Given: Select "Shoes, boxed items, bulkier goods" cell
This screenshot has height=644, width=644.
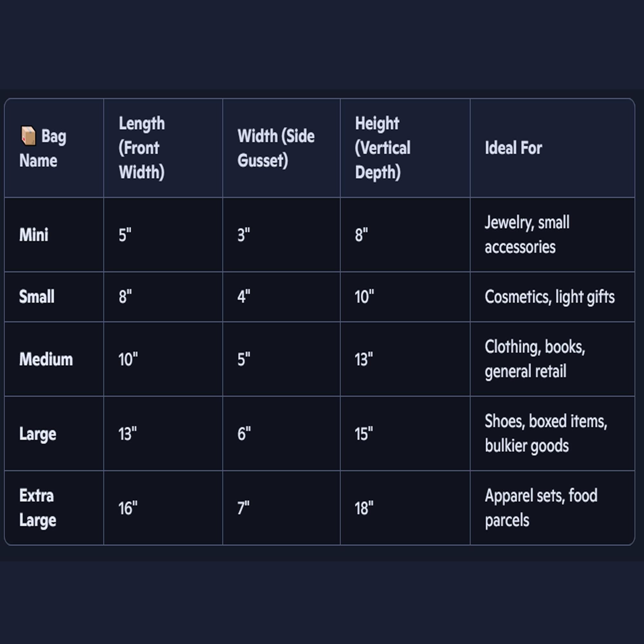Looking at the screenshot, I should (x=546, y=433).
